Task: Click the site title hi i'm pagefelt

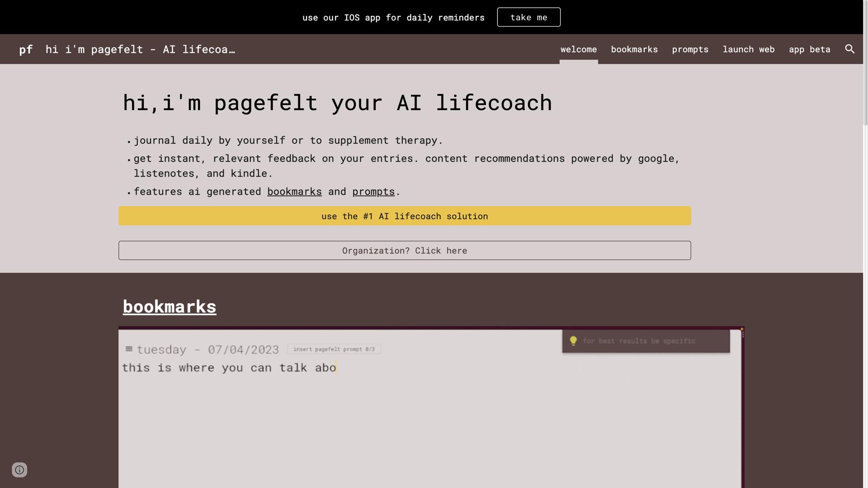Action: point(140,49)
